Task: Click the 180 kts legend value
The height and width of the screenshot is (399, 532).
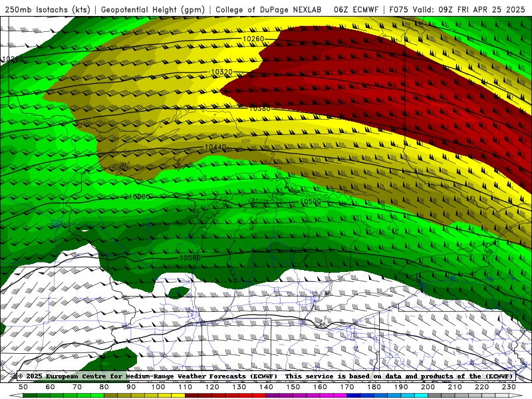Action: click(x=374, y=387)
